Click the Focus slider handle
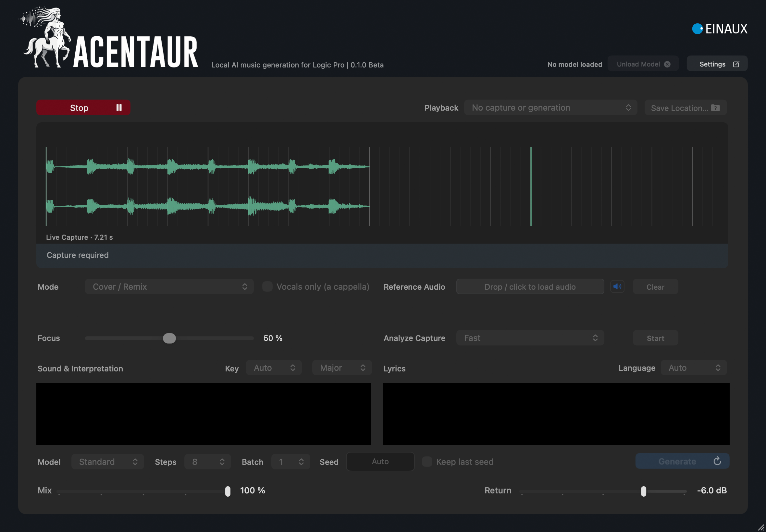 pos(169,338)
